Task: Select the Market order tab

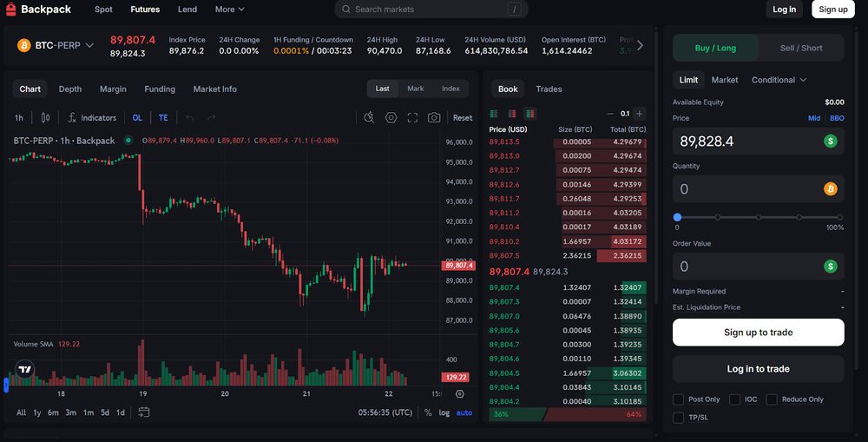Action: [x=725, y=80]
